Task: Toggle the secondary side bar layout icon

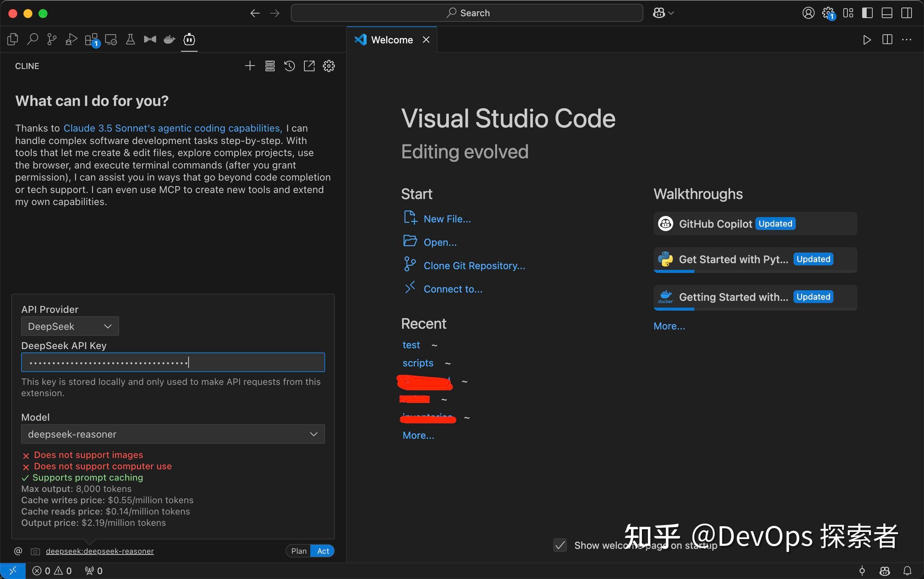Action: (x=906, y=13)
